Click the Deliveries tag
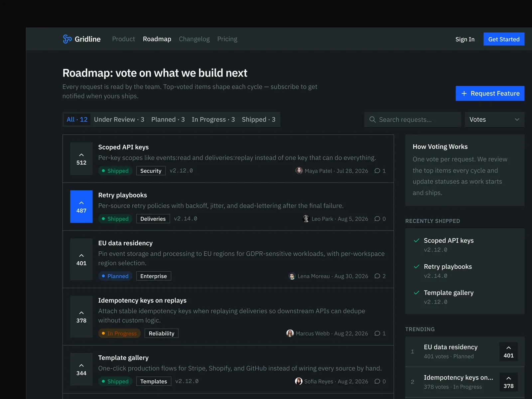The width and height of the screenshot is (532, 399). [x=153, y=218]
